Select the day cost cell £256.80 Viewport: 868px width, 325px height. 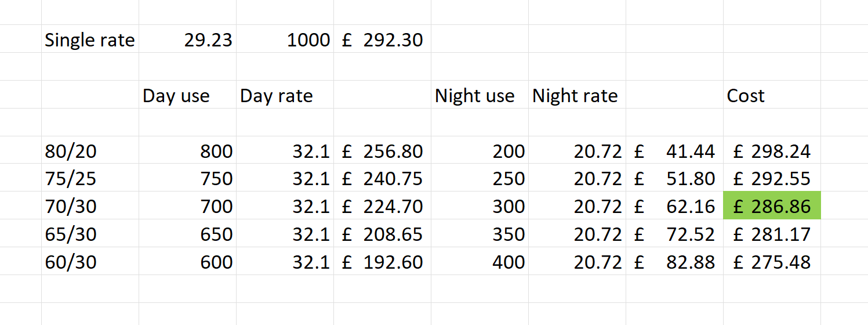[383, 151]
